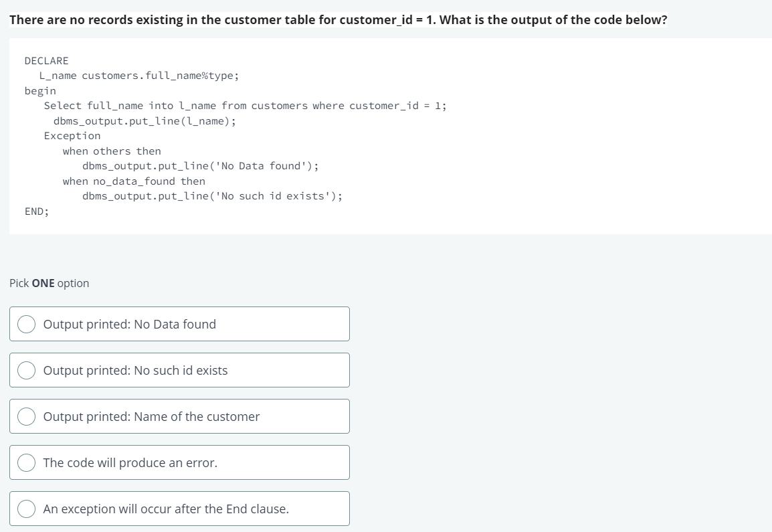Click the Exception line in the code
This screenshot has width=772, height=532.
pos(72,135)
